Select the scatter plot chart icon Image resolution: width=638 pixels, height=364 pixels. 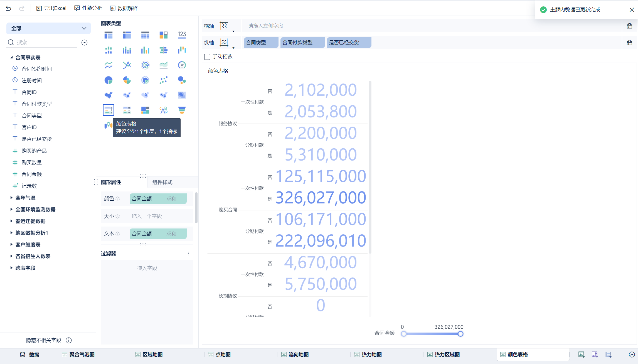[163, 80]
